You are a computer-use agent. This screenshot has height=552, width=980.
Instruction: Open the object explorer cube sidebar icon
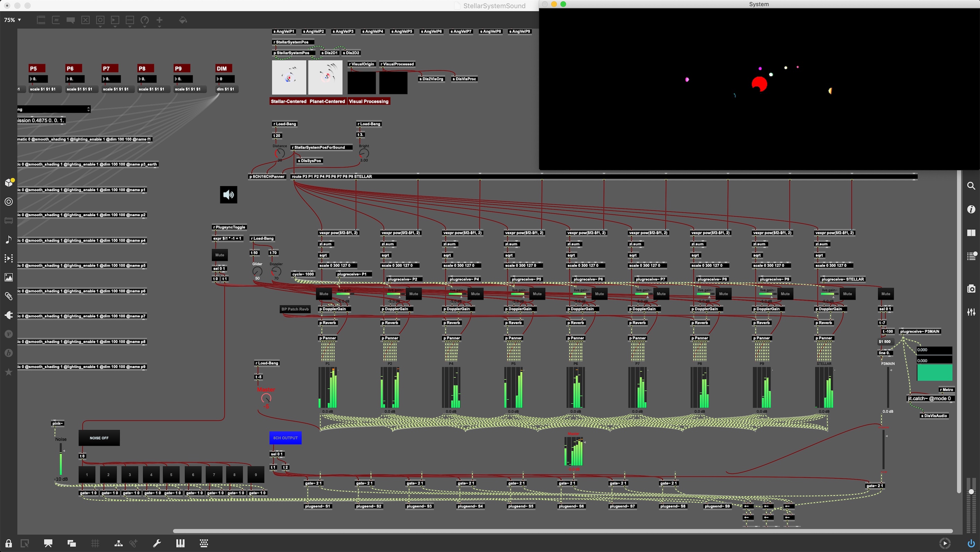pyautogui.click(x=9, y=182)
